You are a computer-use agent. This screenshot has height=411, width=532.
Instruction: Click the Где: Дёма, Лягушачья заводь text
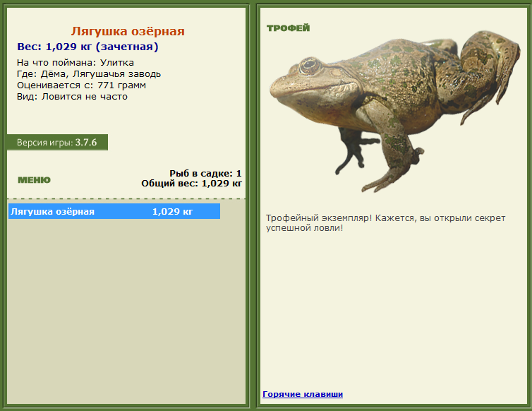click(89, 73)
